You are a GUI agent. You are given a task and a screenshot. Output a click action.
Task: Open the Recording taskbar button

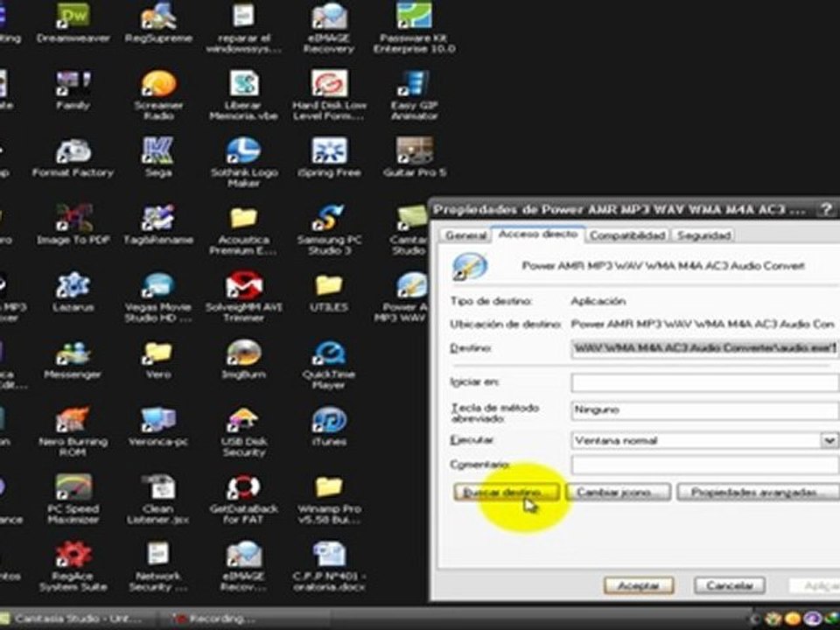pyautogui.click(x=244, y=619)
